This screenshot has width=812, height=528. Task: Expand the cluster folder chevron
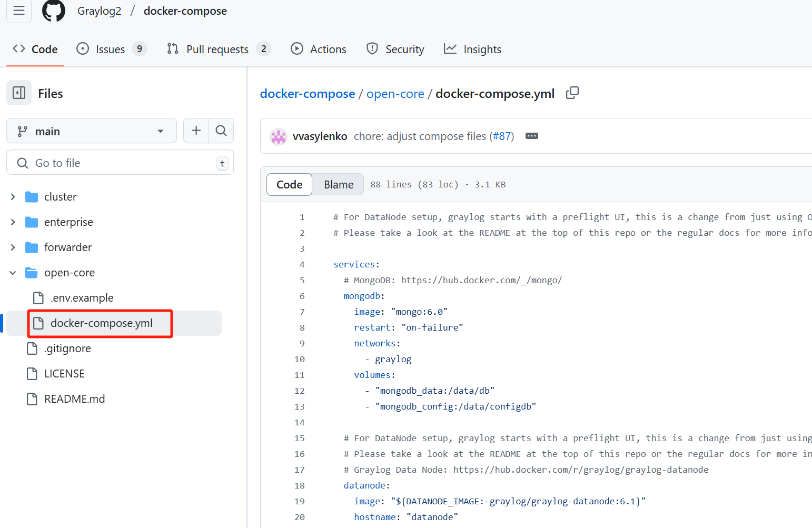13,197
